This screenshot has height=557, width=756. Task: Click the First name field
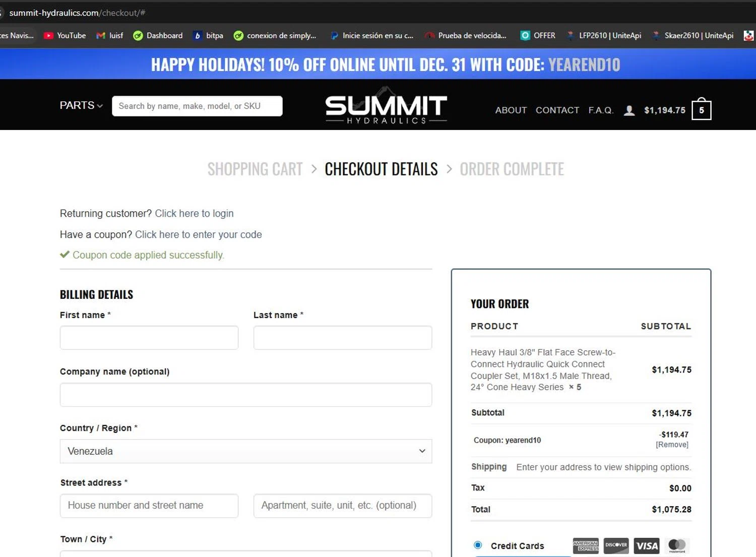pyautogui.click(x=149, y=338)
